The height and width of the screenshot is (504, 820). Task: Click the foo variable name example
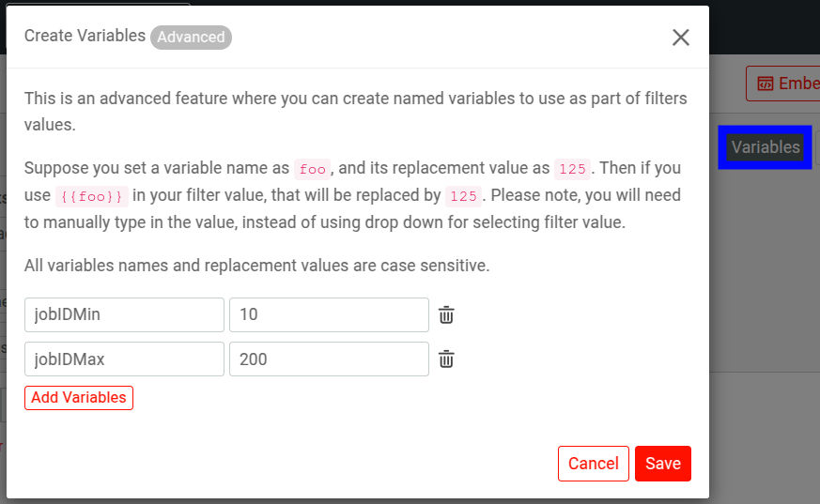click(311, 169)
